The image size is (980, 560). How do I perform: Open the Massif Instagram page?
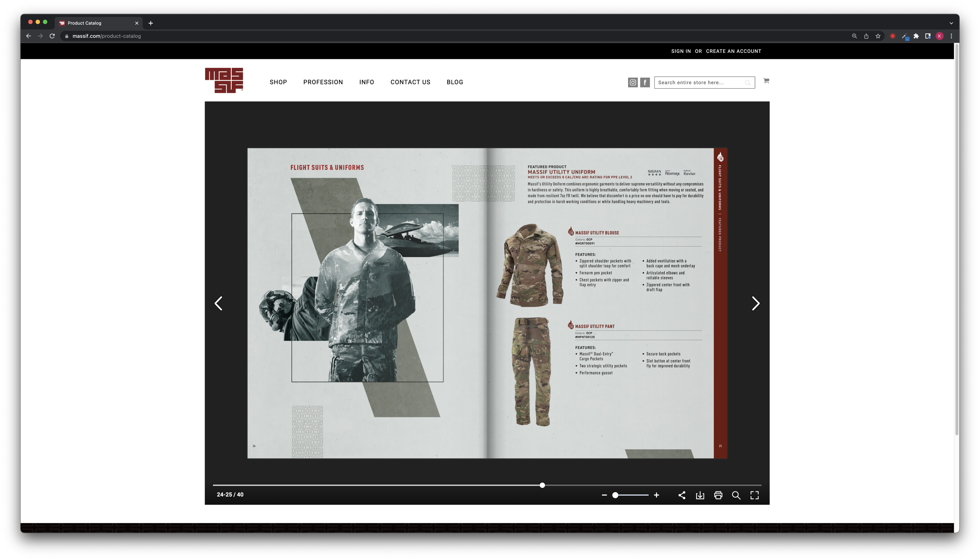point(633,82)
